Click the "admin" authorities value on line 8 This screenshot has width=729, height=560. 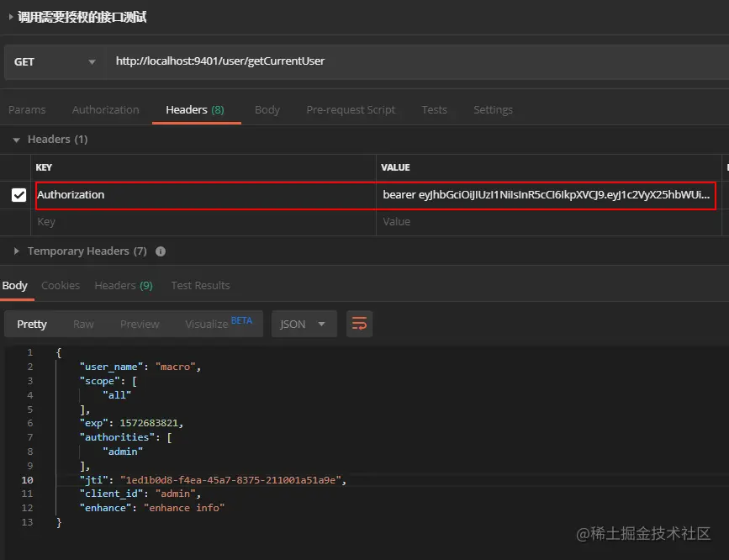[x=123, y=452]
